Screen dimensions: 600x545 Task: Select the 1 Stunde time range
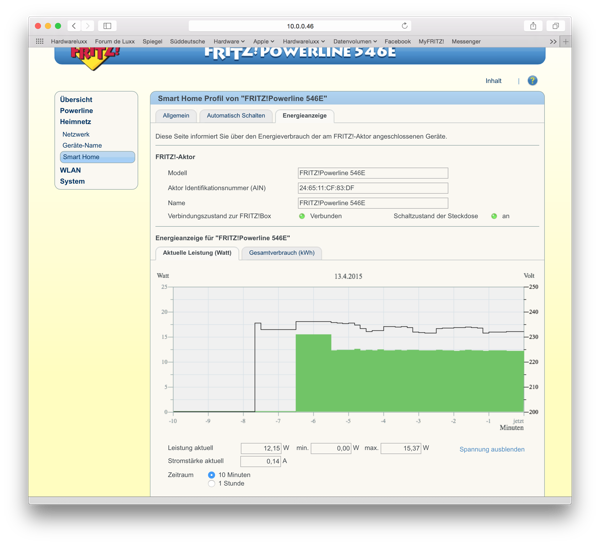pyautogui.click(x=211, y=484)
